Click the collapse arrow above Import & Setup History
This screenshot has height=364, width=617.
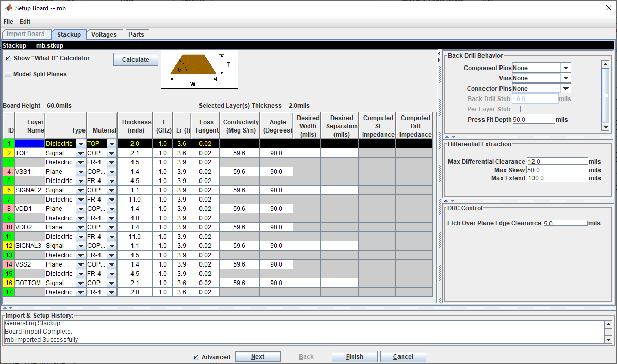pyautogui.click(x=4, y=308)
